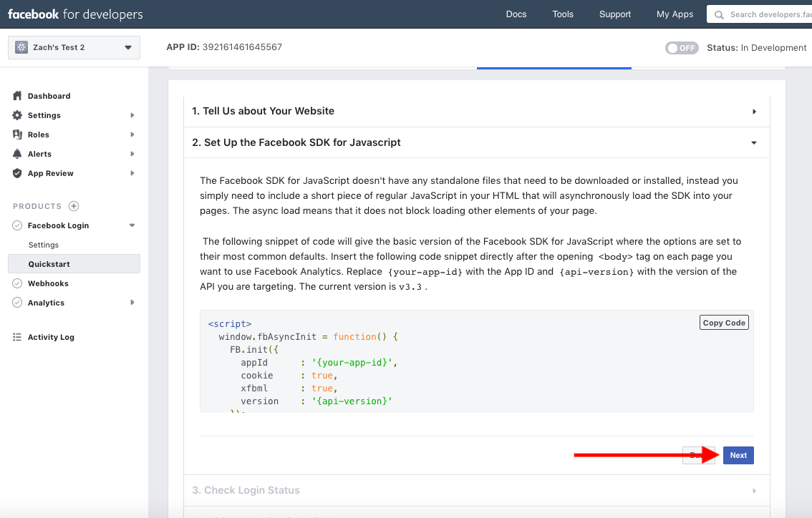
Task: Add a product with the plus icon
Action: pyautogui.click(x=74, y=206)
